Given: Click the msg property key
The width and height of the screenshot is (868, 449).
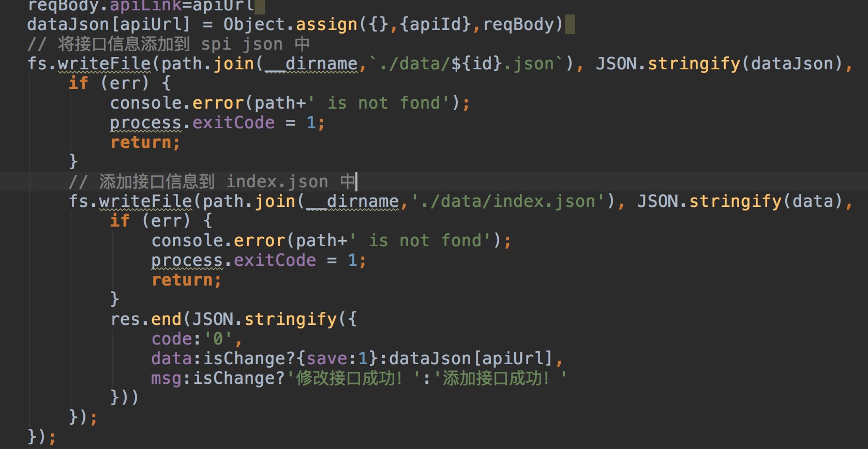Looking at the screenshot, I should (166, 378).
